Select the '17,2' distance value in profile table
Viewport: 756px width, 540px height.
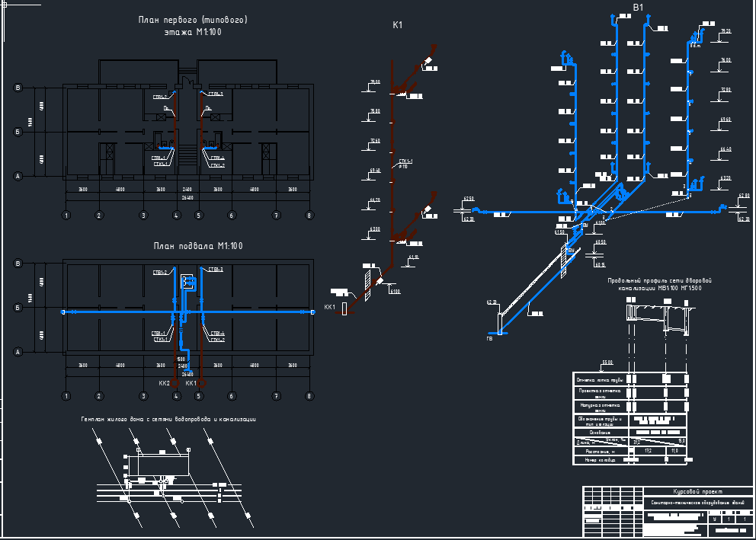(648, 451)
